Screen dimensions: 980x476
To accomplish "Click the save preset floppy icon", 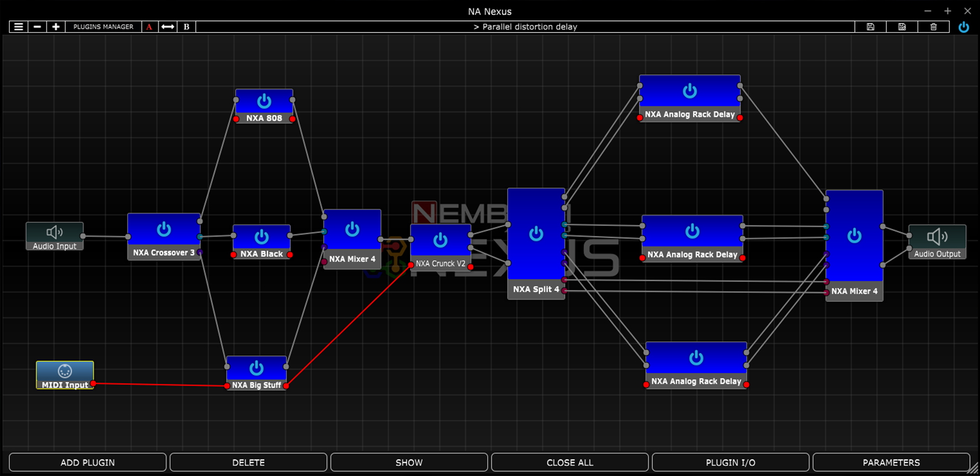I will click(x=870, y=26).
